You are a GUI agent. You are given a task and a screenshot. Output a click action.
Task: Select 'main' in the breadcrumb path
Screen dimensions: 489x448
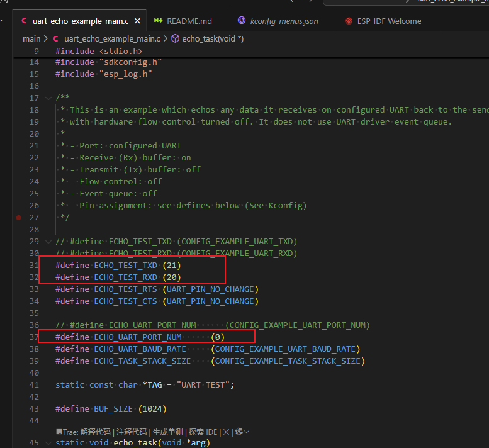(x=31, y=38)
